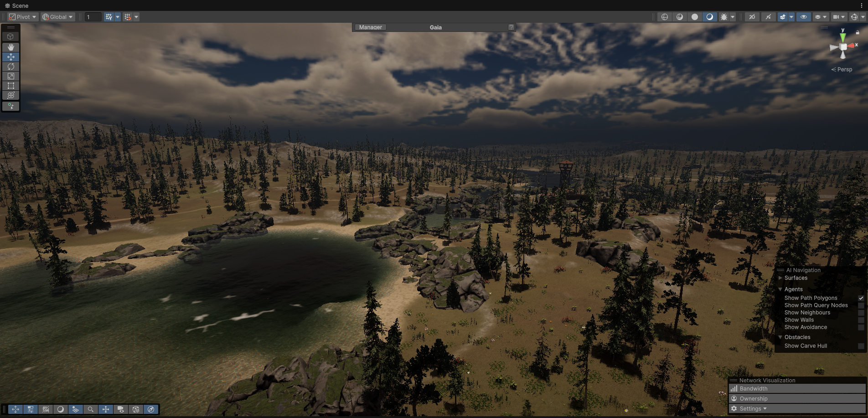This screenshot has height=418, width=868.
Task: Expand the Surfaces section
Action: [x=780, y=278]
